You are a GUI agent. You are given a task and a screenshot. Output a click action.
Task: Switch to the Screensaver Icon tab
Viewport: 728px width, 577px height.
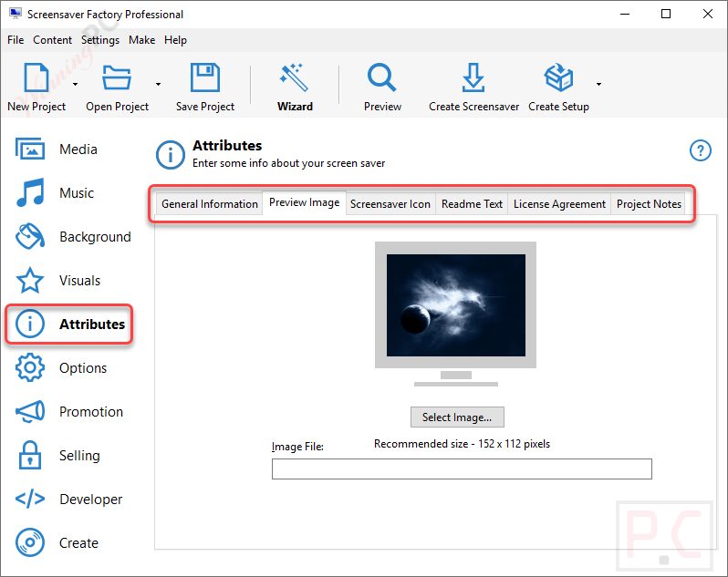(x=390, y=204)
